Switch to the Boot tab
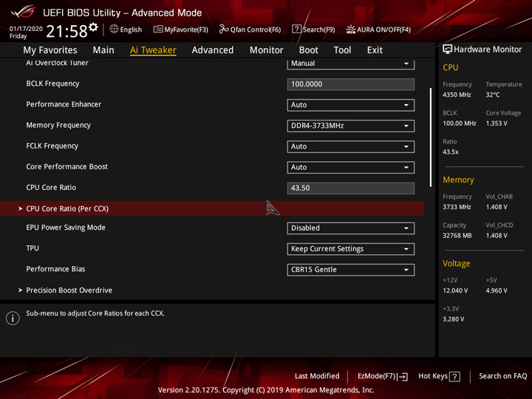 click(308, 50)
